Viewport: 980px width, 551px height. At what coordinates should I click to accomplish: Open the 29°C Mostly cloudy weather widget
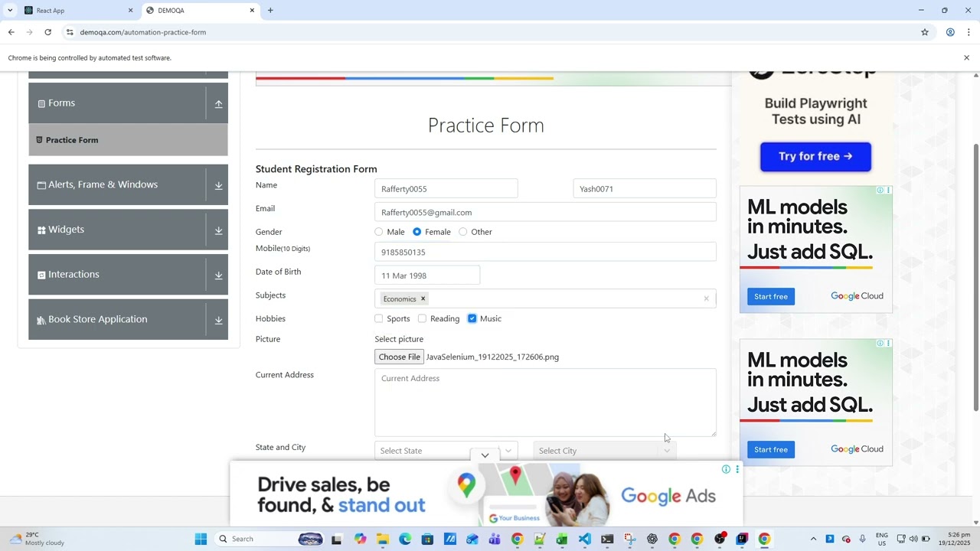pos(37,539)
